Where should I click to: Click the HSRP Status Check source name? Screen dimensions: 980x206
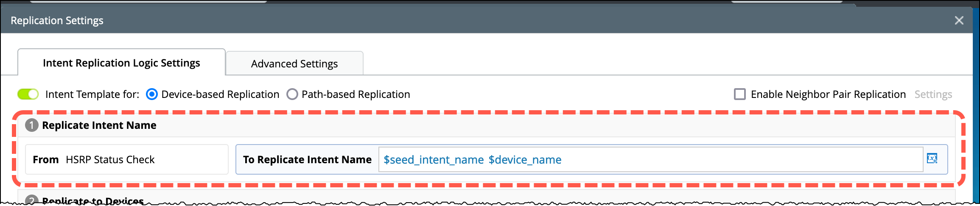pyautogui.click(x=110, y=159)
